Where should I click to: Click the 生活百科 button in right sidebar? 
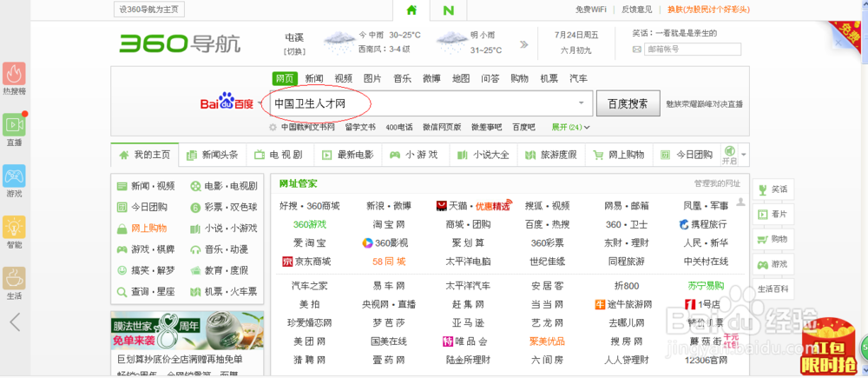(773, 288)
